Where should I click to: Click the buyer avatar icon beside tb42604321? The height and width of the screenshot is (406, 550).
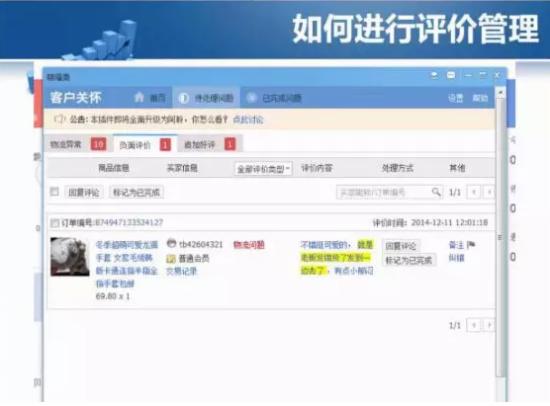171,243
